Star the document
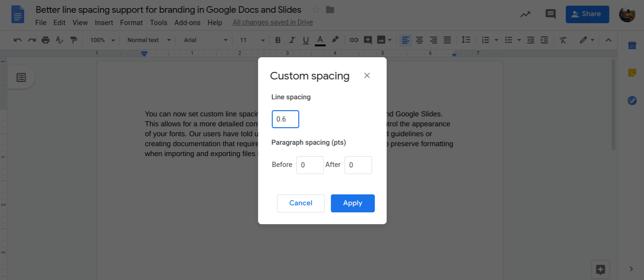The width and height of the screenshot is (644, 280). (x=316, y=9)
